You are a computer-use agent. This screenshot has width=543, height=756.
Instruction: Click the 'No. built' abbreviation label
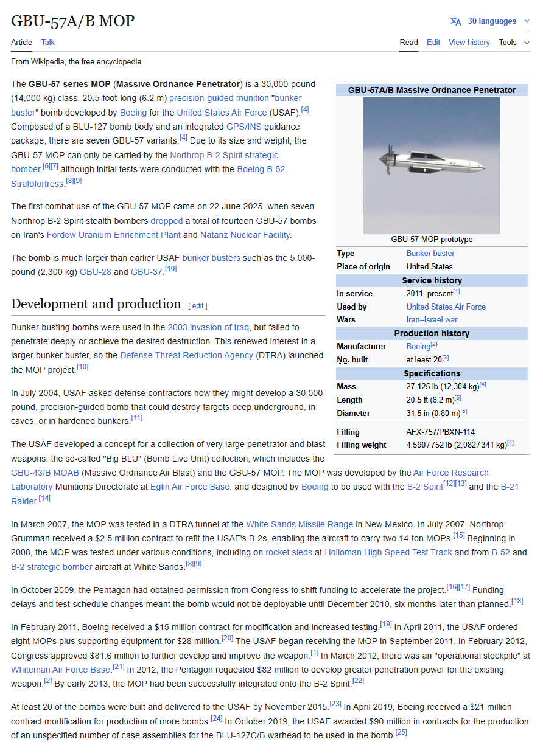[x=352, y=359]
